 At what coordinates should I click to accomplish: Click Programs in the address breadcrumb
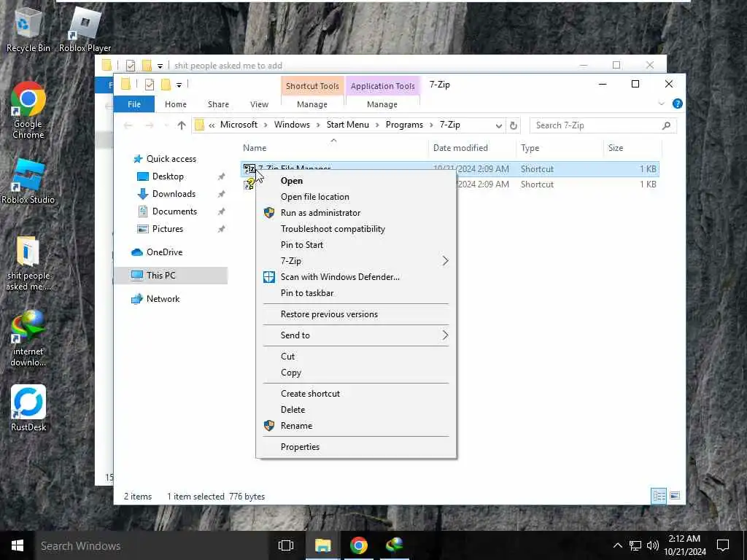(404, 125)
